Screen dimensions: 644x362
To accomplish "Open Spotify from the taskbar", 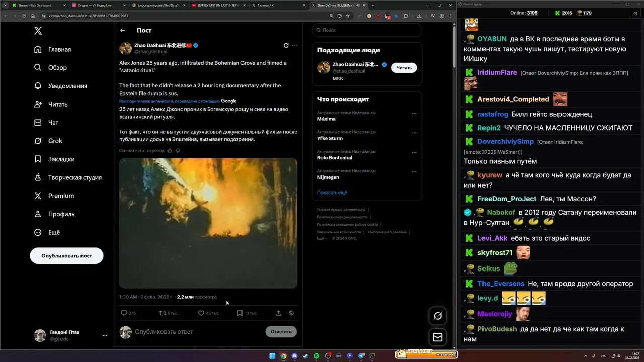I will pyautogui.click(x=316, y=356).
